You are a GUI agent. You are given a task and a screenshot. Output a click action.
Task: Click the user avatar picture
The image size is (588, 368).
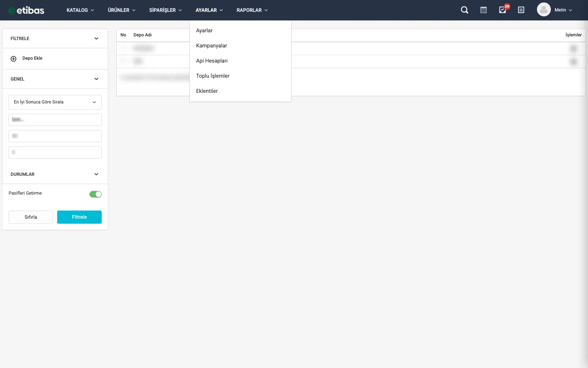click(543, 10)
